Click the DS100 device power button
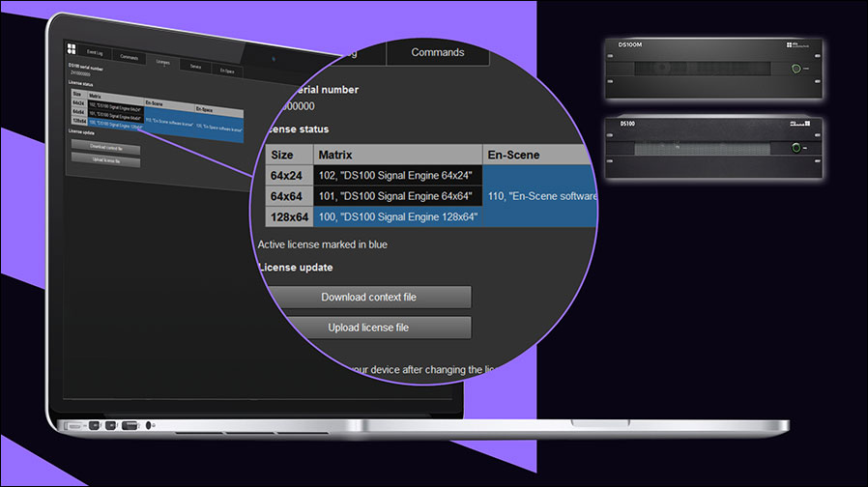This screenshot has width=868, height=487. coord(796,148)
